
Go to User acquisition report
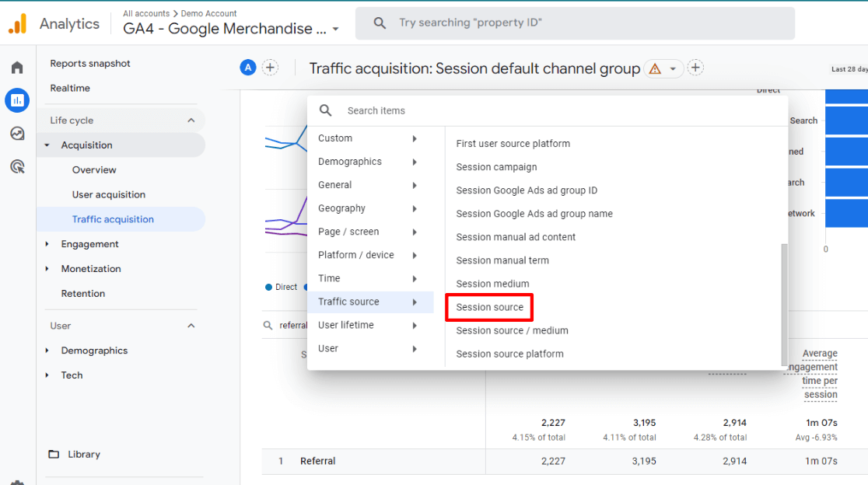[109, 194]
